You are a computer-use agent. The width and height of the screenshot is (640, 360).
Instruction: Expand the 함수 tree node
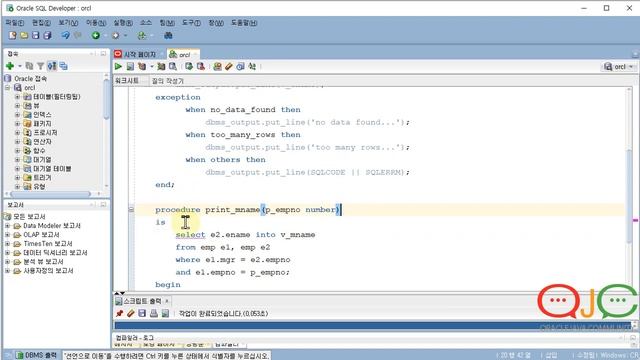coord(17,151)
